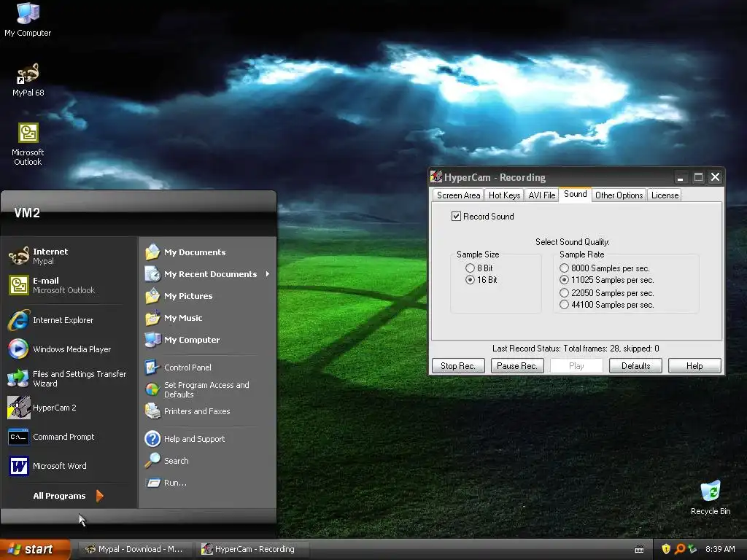Click the VM2 user name header
The width and height of the screenshot is (747, 560).
coord(27,213)
